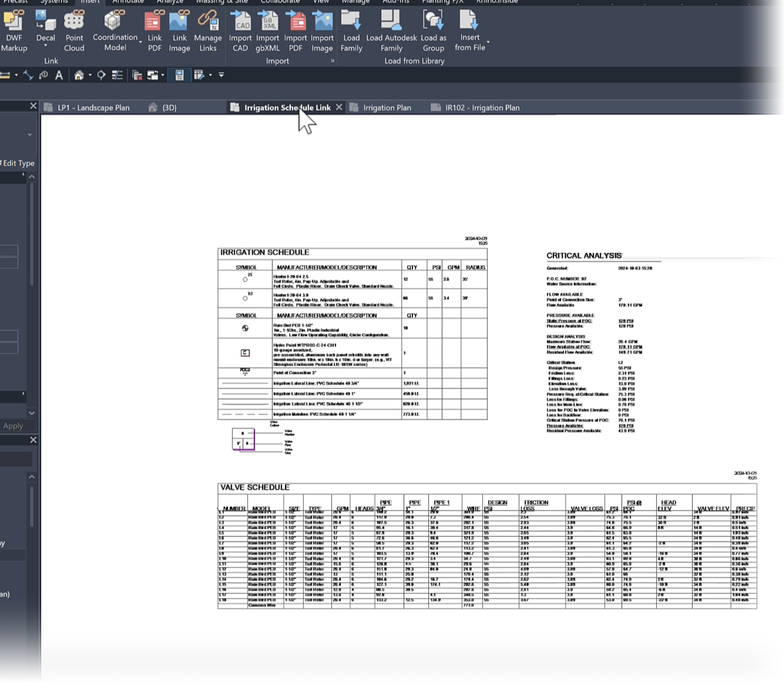Click scroll up arrow in project browser
Screen dimensions: 784x688
coord(32,477)
